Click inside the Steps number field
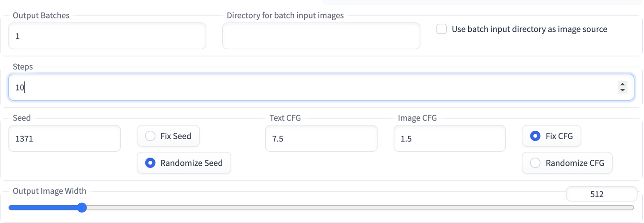 [x=313, y=87]
